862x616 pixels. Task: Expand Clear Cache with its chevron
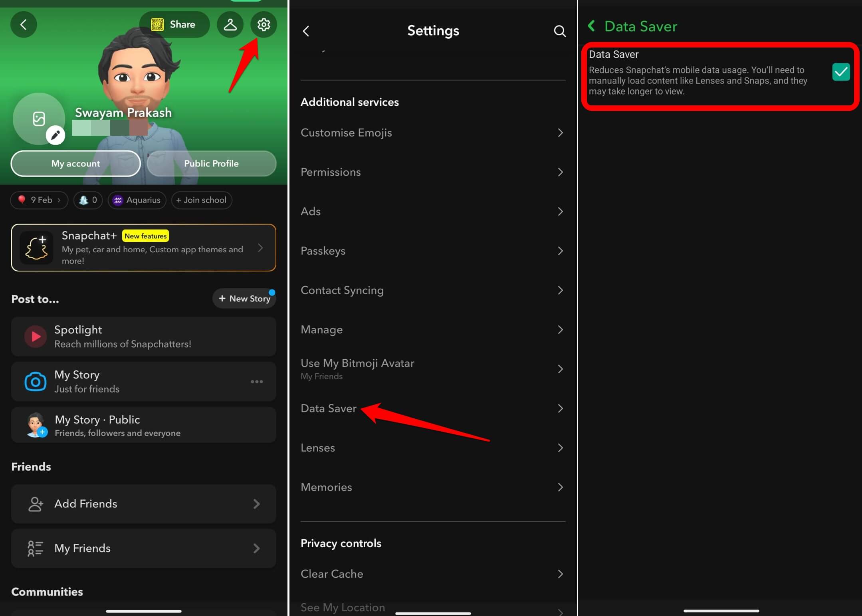(560, 574)
